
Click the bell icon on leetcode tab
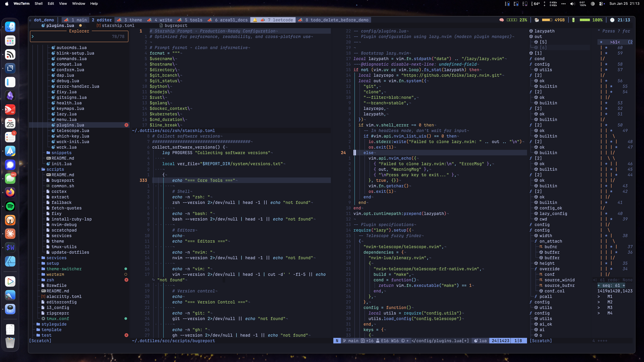[255, 20]
